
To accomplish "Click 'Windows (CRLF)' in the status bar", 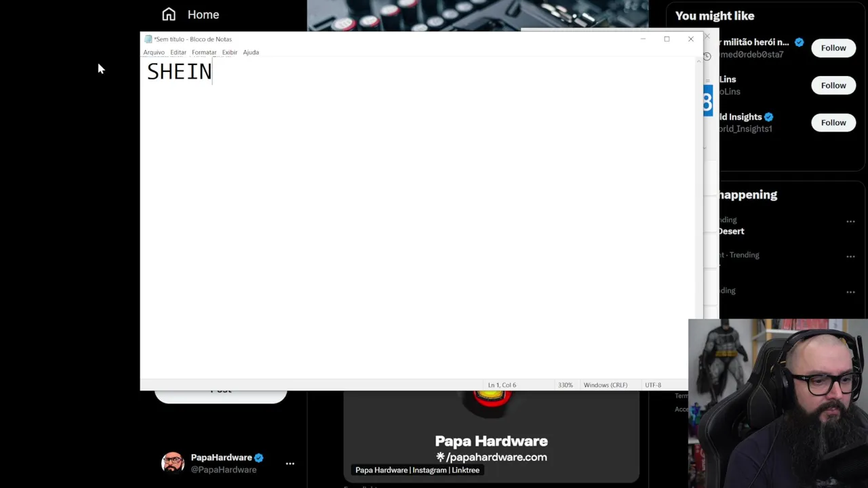I will click(606, 385).
